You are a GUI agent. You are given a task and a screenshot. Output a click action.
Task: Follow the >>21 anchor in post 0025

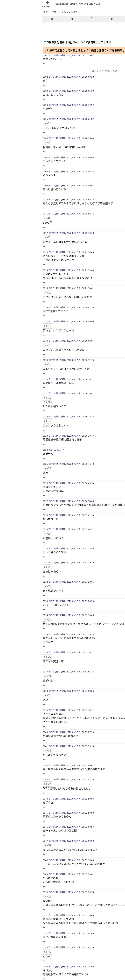click(x=48, y=468)
